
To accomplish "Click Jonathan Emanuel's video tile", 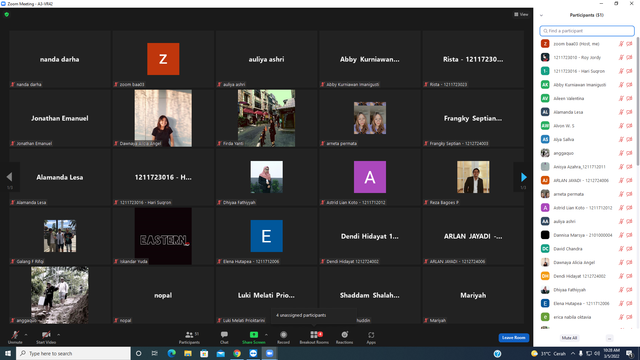I will [x=60, y=118].
